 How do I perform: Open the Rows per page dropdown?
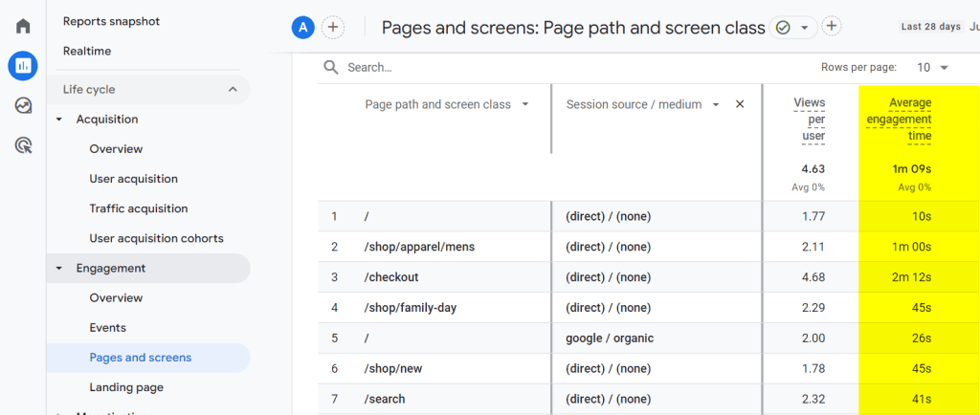pyautogui.click(x=932, y=67)
